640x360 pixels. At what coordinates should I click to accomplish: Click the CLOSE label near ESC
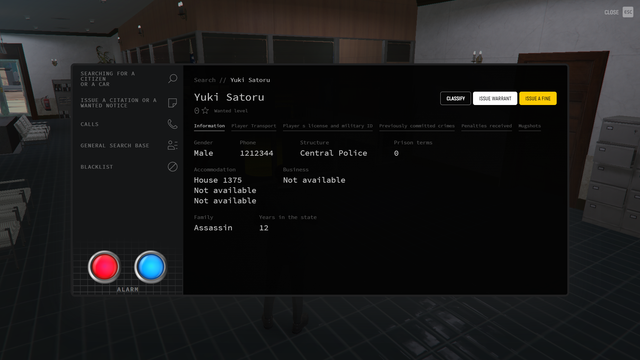pos(611,13)
